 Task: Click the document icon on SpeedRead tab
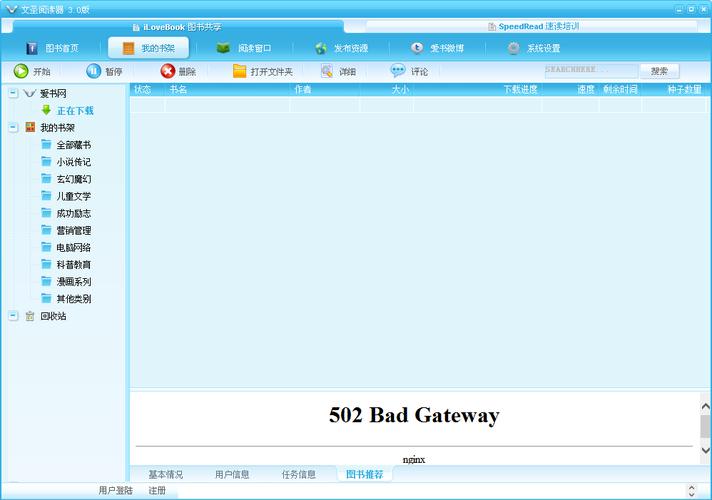point(491,27)
